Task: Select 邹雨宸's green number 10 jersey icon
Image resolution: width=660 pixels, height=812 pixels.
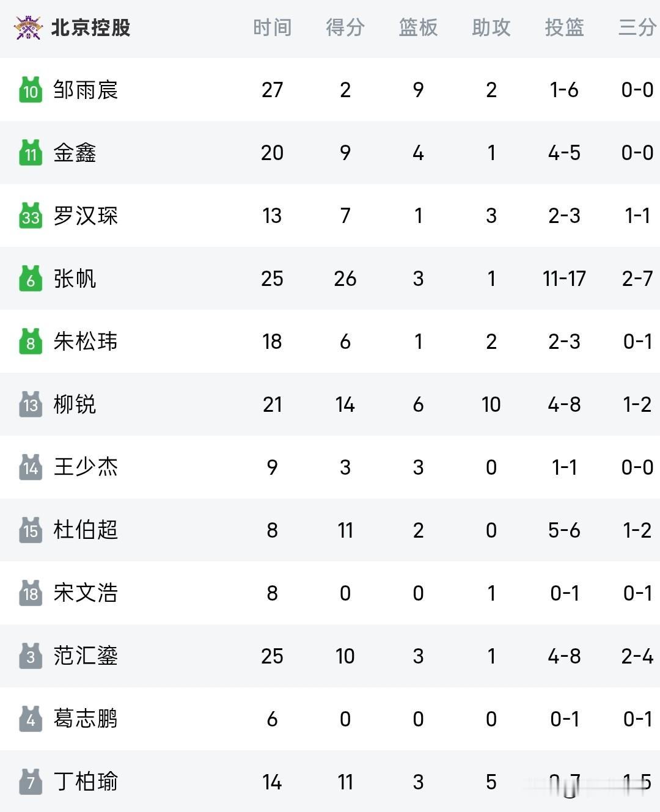Action: [31, 90]
